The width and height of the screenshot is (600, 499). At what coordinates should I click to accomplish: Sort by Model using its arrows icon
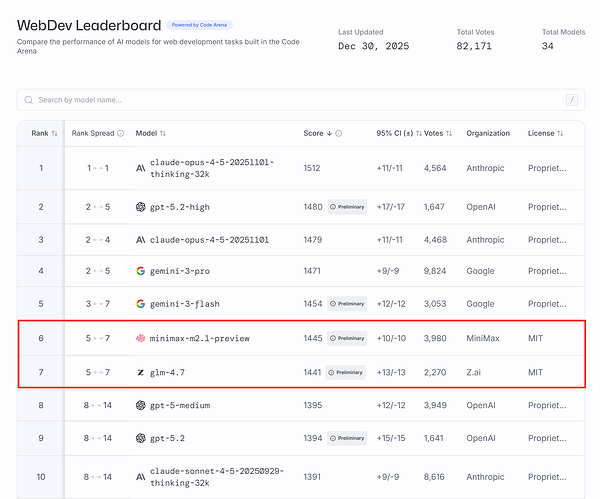tap(163, 134)
